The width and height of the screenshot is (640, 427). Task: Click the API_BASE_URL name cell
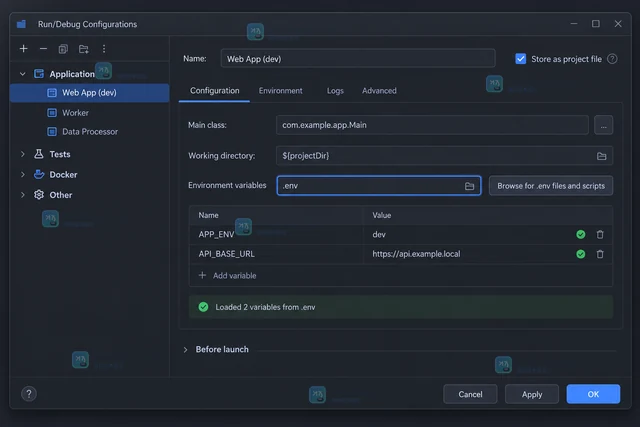[276, 254]
